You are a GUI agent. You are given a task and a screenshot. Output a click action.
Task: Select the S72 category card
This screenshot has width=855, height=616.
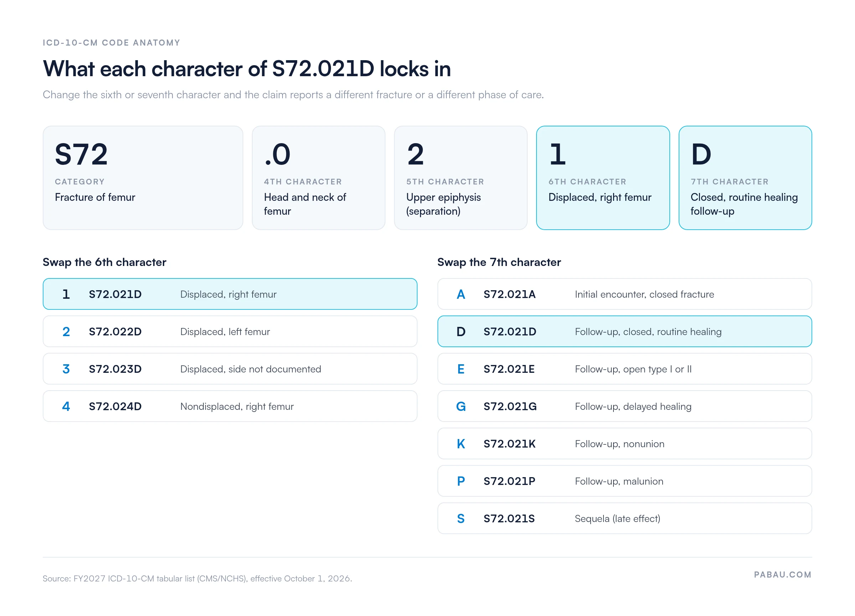(x=143, y=178)
